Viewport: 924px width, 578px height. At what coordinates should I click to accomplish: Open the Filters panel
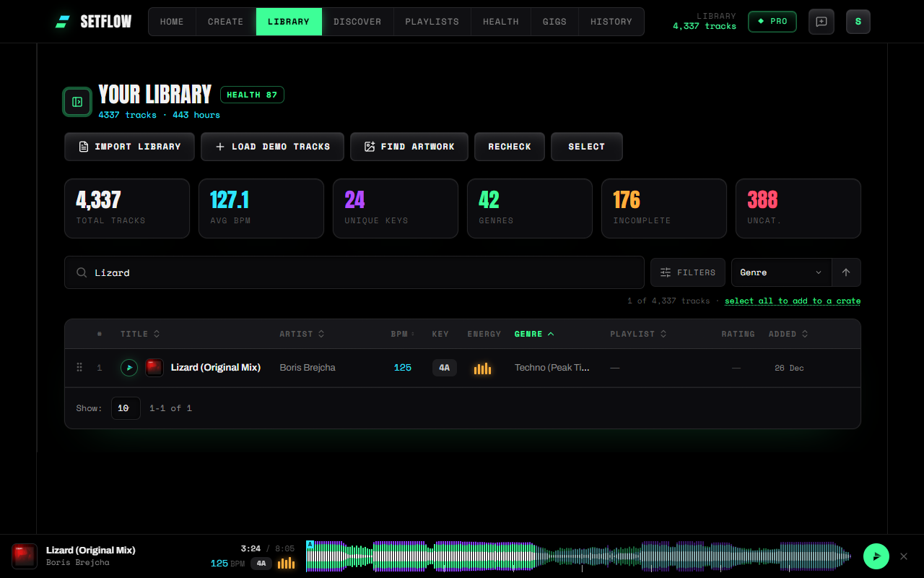coord(688,272)
